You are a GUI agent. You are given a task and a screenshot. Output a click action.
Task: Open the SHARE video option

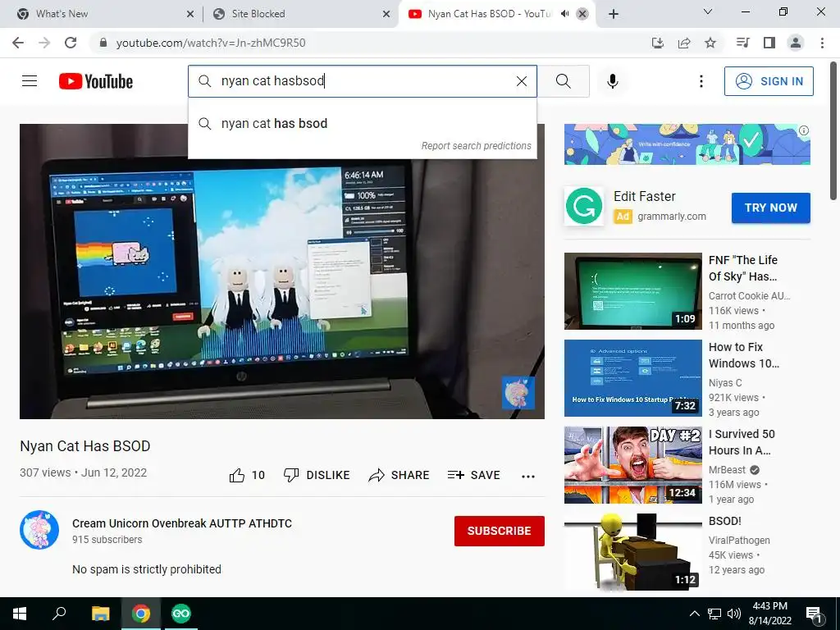(399, 475)
